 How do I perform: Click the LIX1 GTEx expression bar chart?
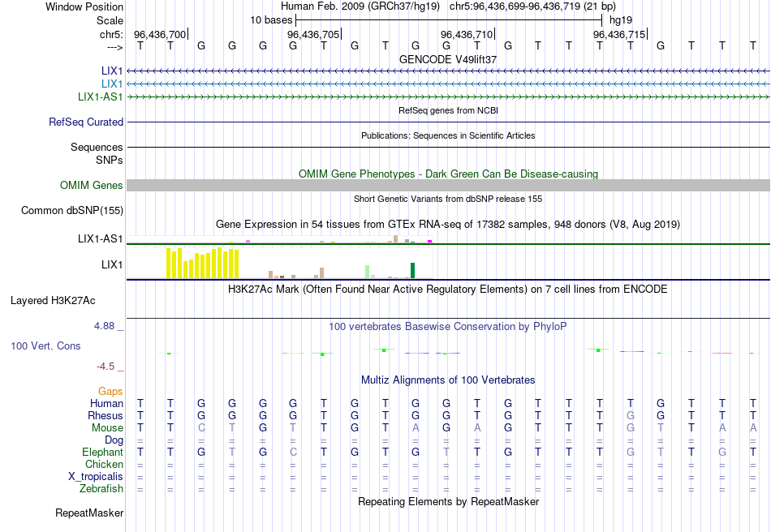pos(280,264)
